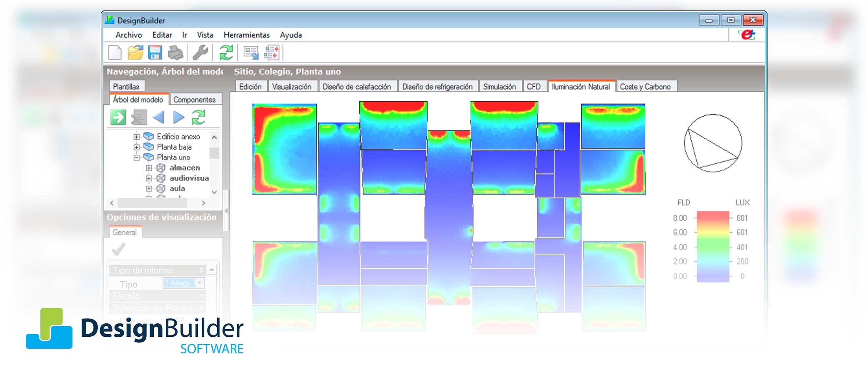868x373 pixels.
Task: Click the EnergyPlus logo icon
Action: coord(747,35)
